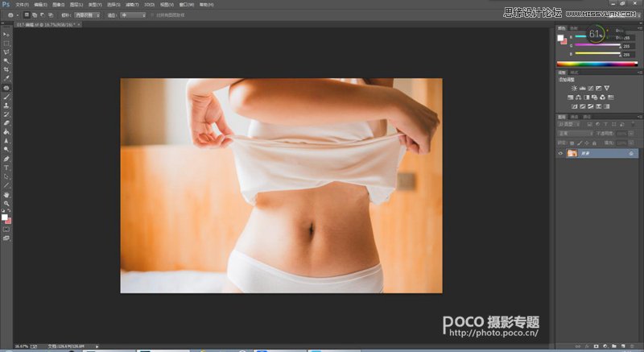Add an Invert adjustment

click(x=575, y=106)
